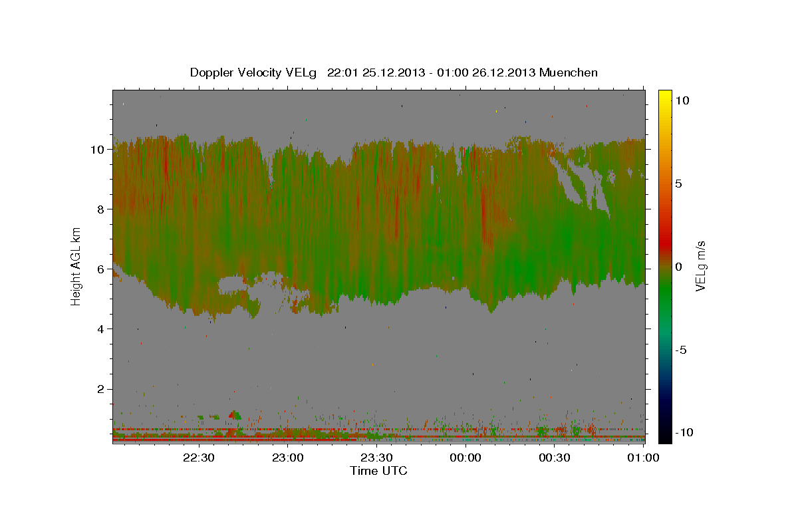
Task: Click the height axis label '2'
Action: click(x=101, y=389)
